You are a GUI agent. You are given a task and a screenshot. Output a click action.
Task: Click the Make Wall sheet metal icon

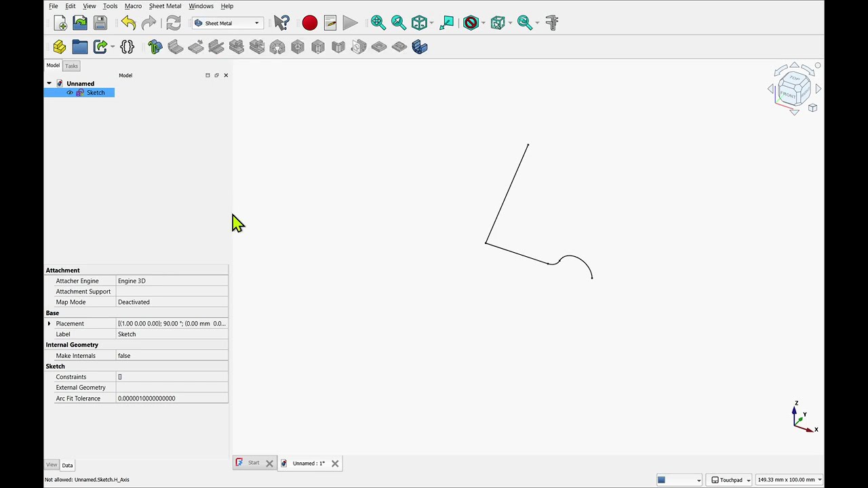coord(175,47)
